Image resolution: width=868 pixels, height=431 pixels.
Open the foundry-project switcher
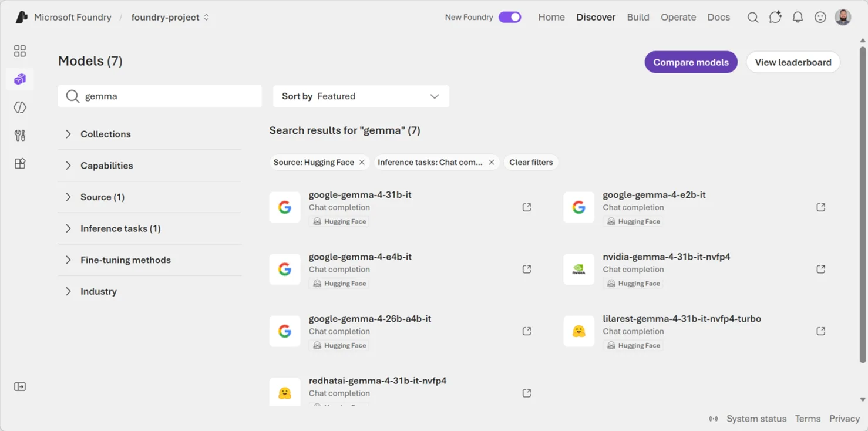[170, 17]
